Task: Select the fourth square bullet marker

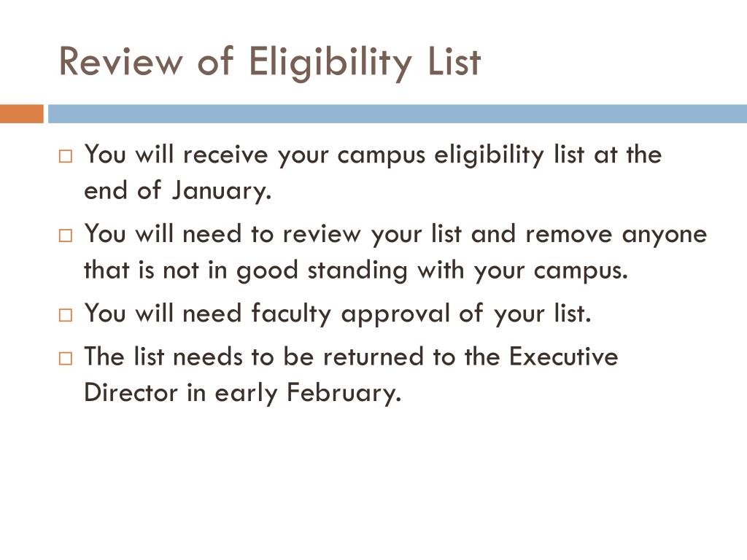Action: pyautogui.click(x=65, y=358)
